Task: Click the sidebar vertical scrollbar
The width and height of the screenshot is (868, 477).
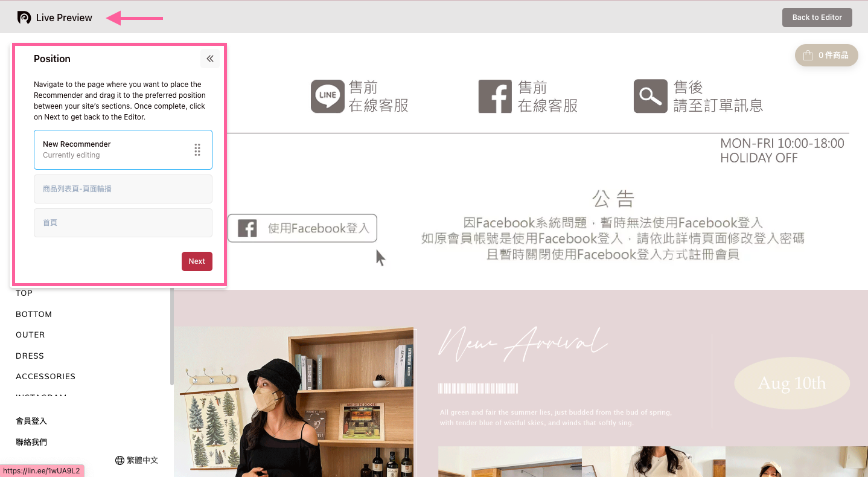Action: [x=172, y=337]
